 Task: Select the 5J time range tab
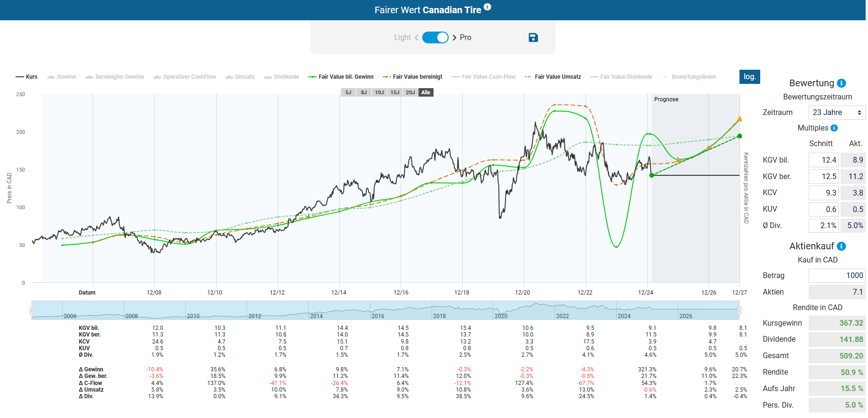coord(348,92)
